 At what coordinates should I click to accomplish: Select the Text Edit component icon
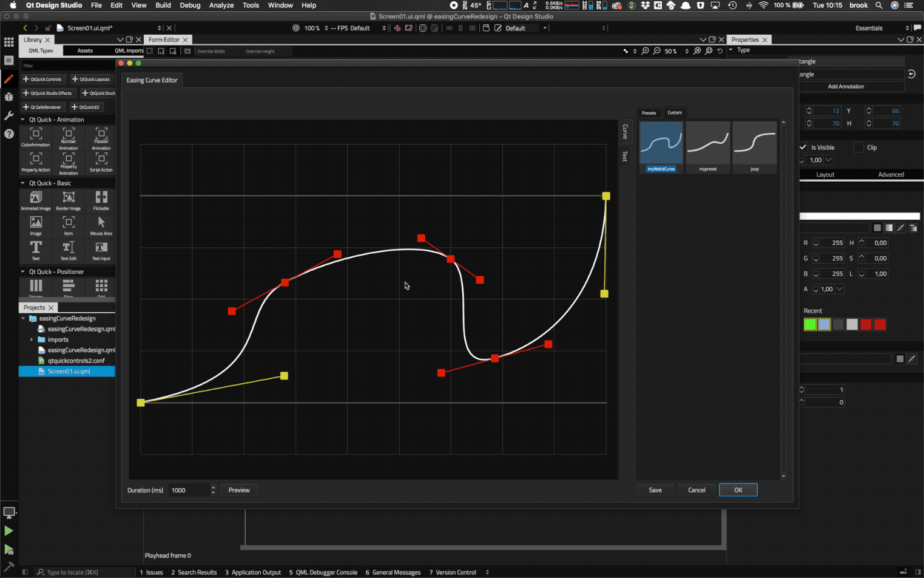coord(69,249)
